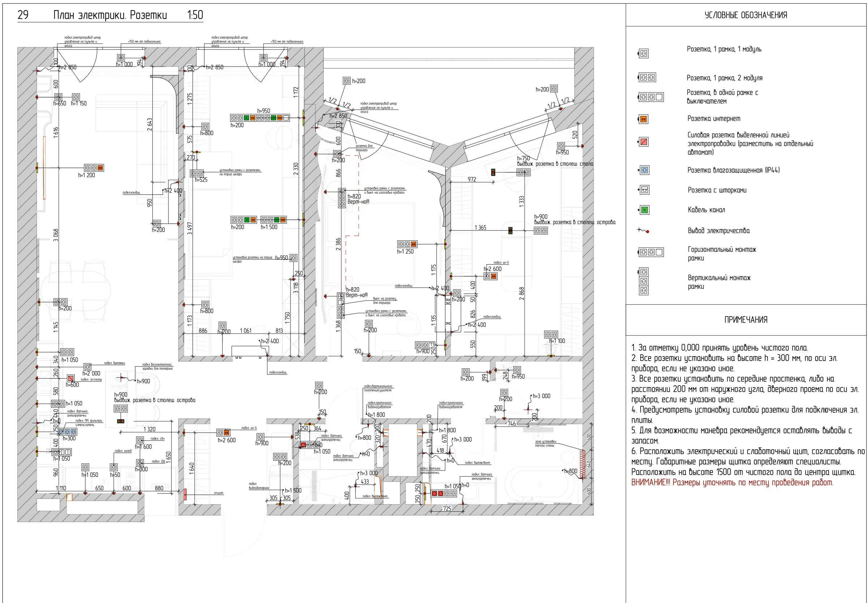Click the socket pair above h=1 100
Viewport: 868px width, 603px height.
[x=551, y=334]
